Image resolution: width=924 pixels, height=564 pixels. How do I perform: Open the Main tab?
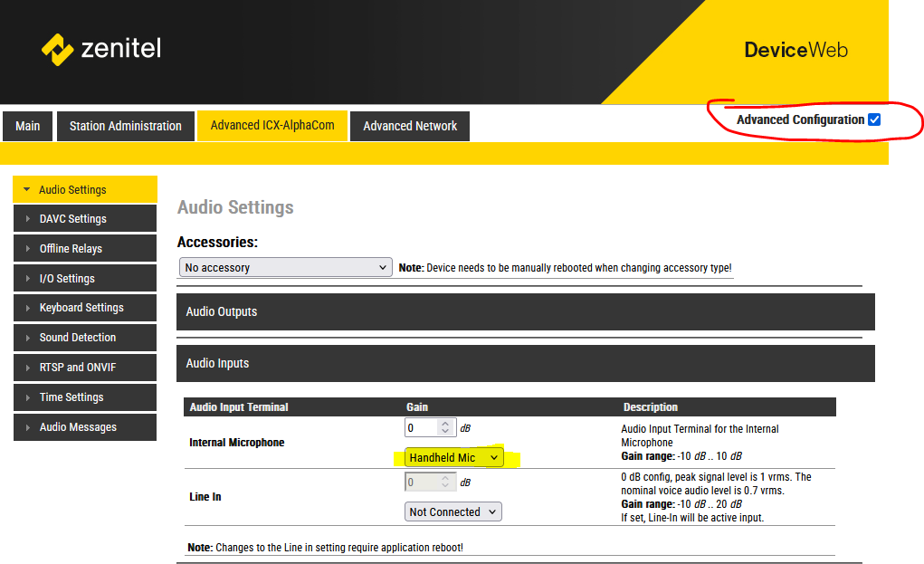[x=28, y=126]
